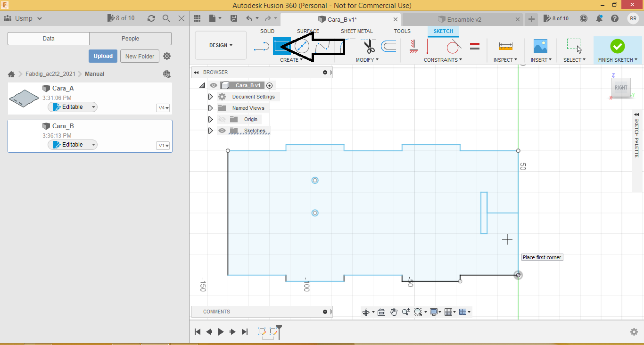Select the Offset tool in Modify
644x345 pixels.
point(388,46)
